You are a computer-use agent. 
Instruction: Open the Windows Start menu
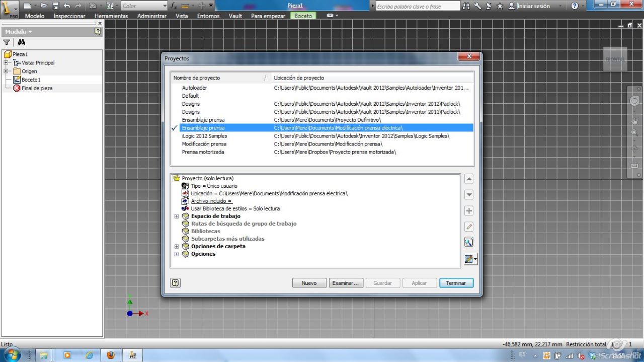pos(11,354)
